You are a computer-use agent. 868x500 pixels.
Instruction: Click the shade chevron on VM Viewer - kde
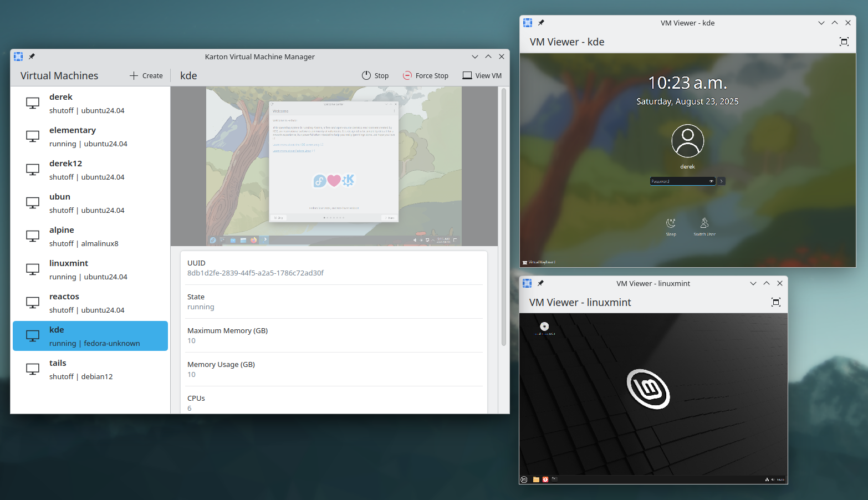tap(821, 23)
